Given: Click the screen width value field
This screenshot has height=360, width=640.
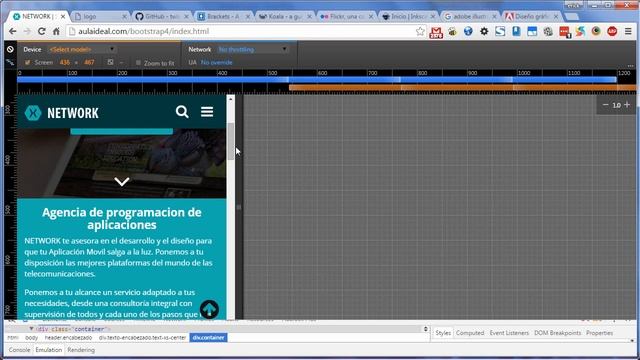Looking at the screenshot, I should (64, 62).
